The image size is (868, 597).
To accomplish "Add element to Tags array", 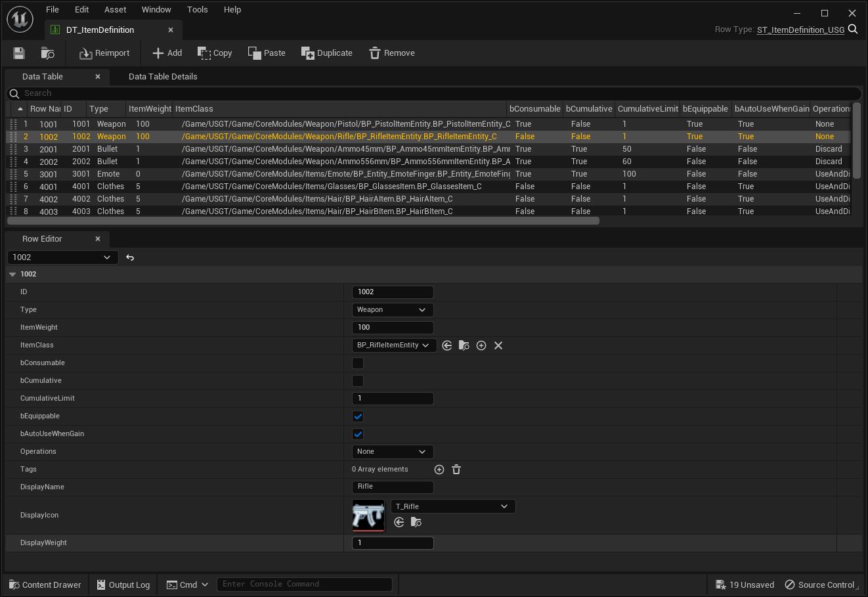I will click(x=439, y=470).
